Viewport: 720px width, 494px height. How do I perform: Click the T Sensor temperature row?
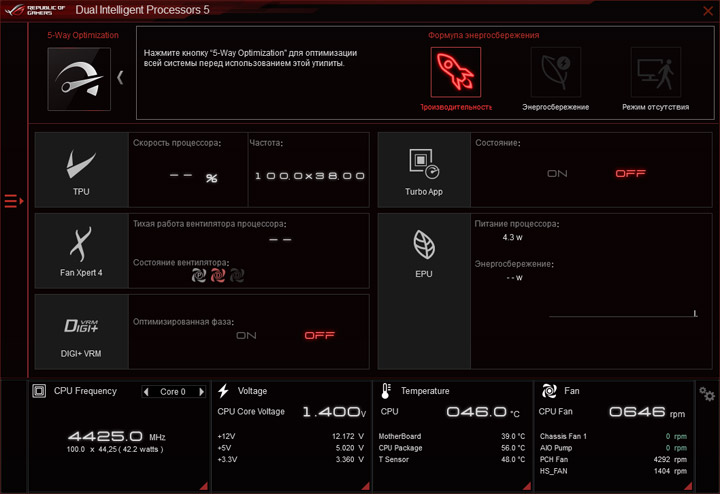(452, 459)
